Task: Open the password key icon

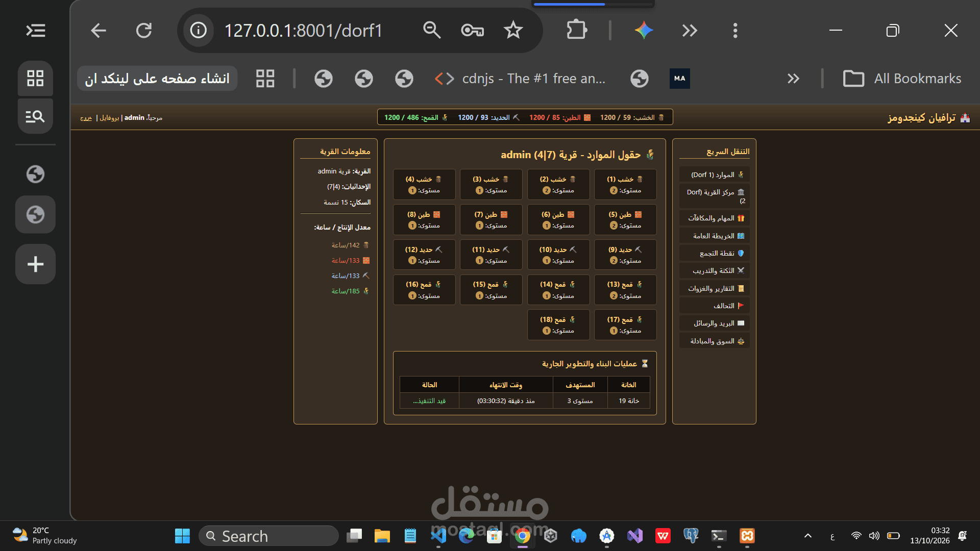Action: point(472,31)
